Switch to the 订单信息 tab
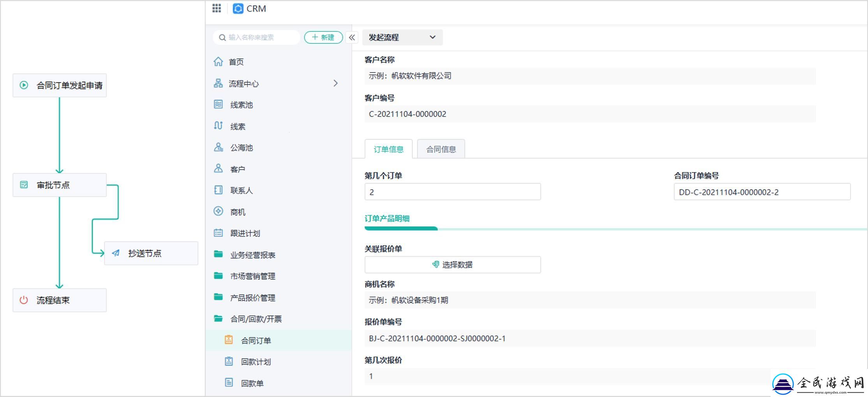 point(388,149)
